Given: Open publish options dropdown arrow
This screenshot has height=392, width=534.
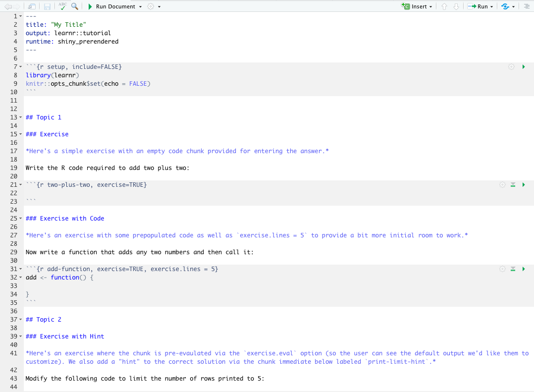Looking at the screenshot, I should [513, 7].
